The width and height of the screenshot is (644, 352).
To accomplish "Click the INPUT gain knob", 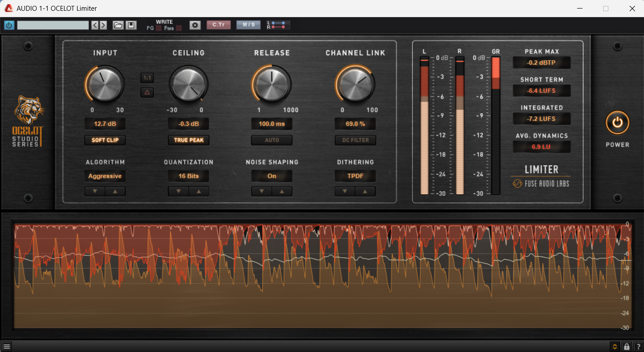I will (105, 84).
